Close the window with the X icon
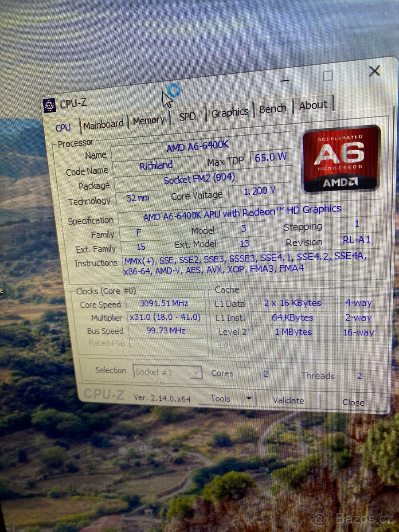 [x=375, y=71]
